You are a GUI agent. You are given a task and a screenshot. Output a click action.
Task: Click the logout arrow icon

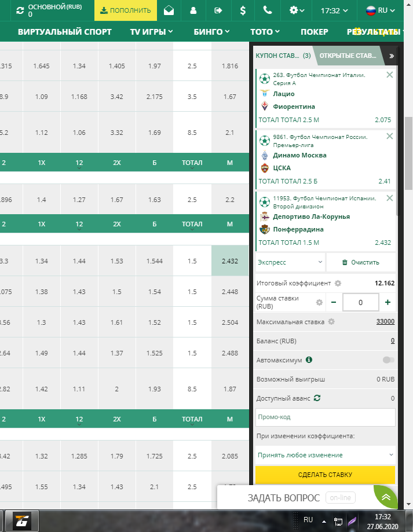[218, 10]
